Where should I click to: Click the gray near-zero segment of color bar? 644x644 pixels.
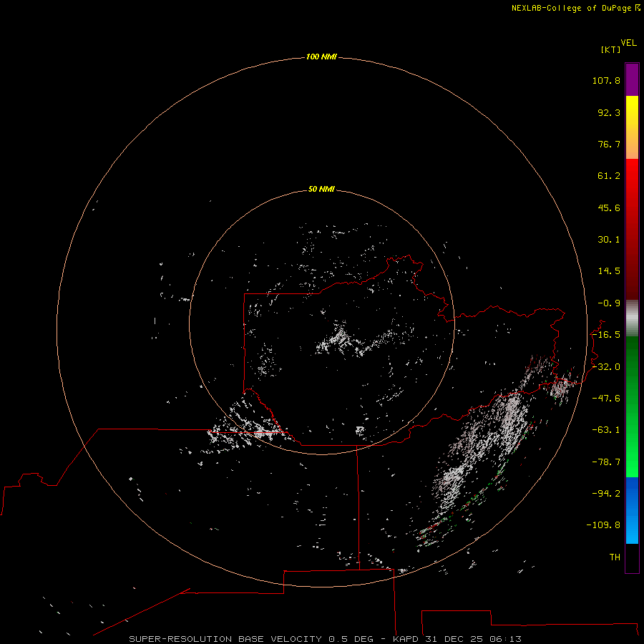(x=632, y=318)
